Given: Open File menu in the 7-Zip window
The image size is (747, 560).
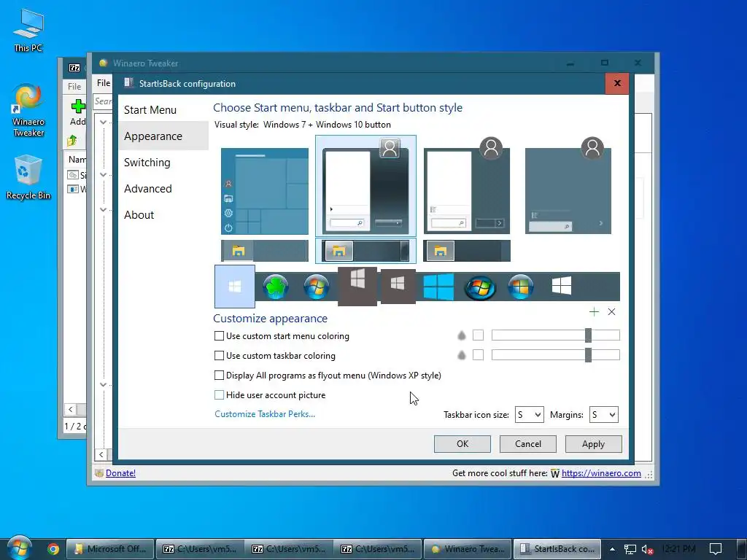Looking at the screenshot, I should [74, 86].
